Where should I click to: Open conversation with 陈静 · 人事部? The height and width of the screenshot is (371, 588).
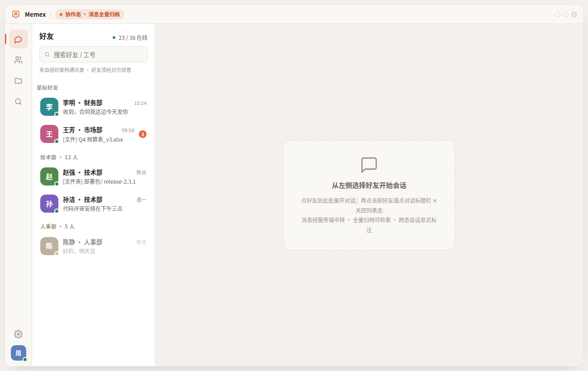click(x=93, y=246)
